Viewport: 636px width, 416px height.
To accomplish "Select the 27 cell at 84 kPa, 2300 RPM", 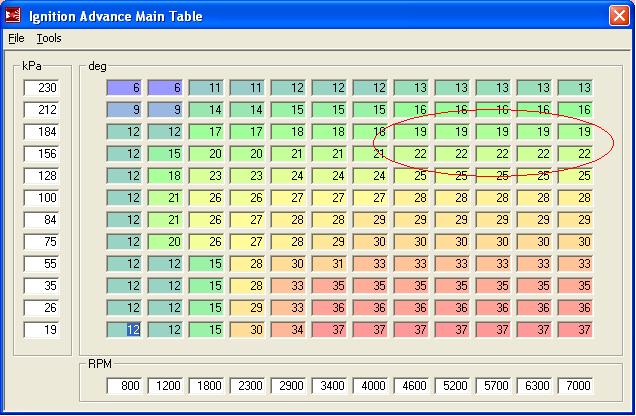I will (x=247, y=220).
